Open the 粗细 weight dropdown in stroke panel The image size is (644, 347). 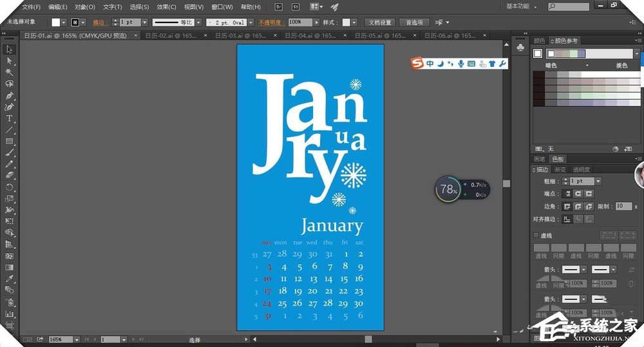pos(598,181)
